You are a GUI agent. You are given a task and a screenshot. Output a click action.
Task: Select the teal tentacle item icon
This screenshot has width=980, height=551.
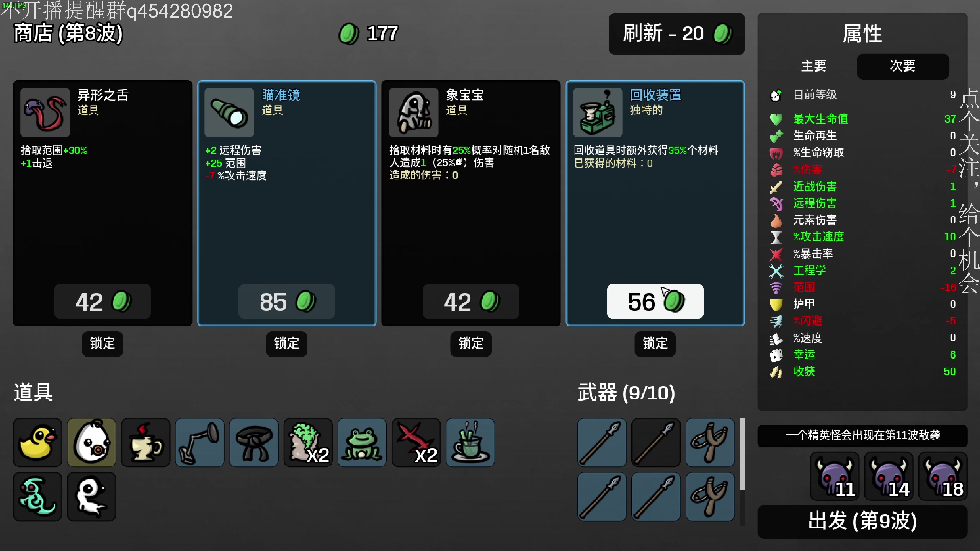[x=37, y=496]
